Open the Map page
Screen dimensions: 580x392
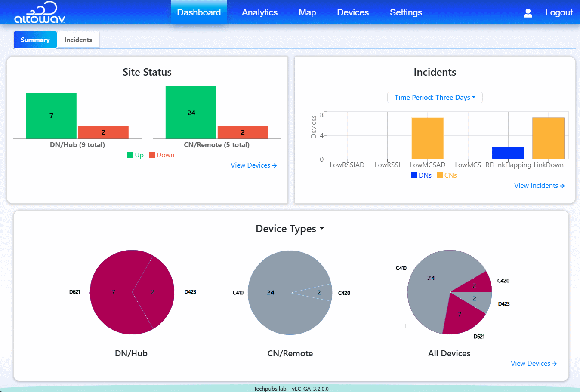point(307,12)
